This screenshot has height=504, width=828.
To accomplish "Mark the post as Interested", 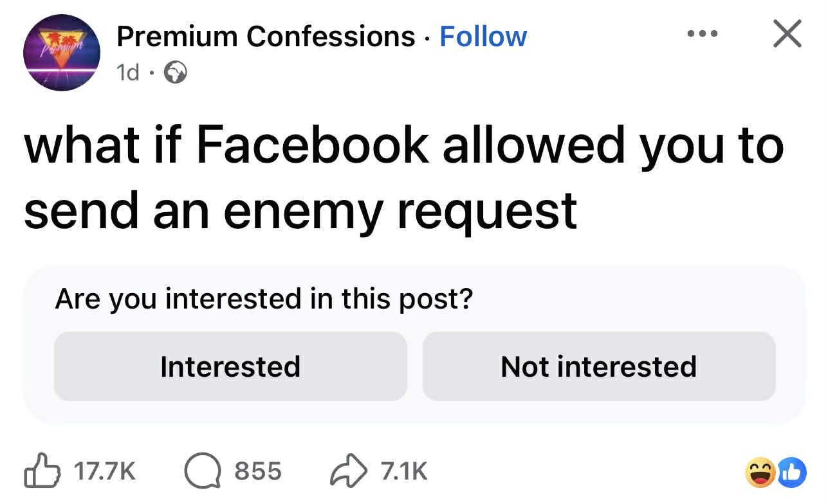I will tap(230, 366).
